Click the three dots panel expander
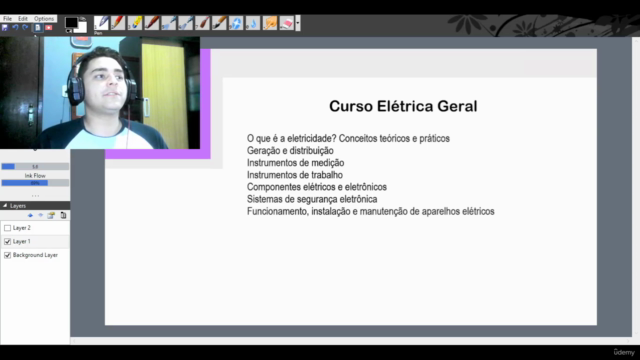The height and width of the screenshot is (360, 640). (35, 196)
